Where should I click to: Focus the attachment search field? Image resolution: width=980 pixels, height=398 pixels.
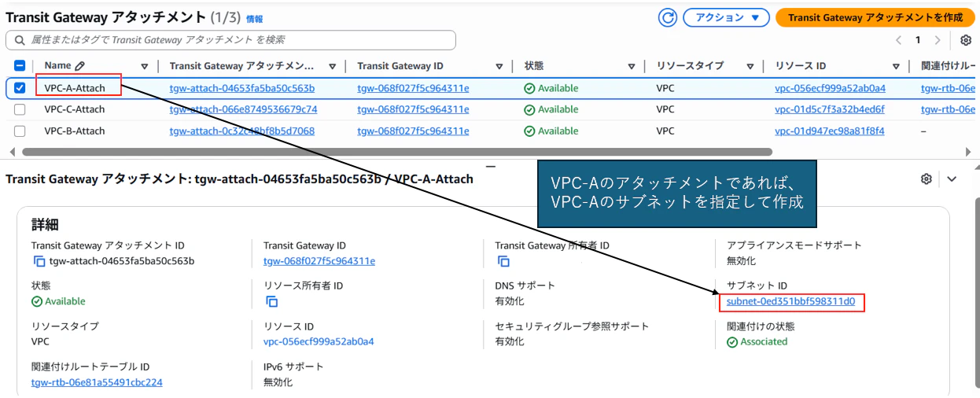(x=230, y=40)
